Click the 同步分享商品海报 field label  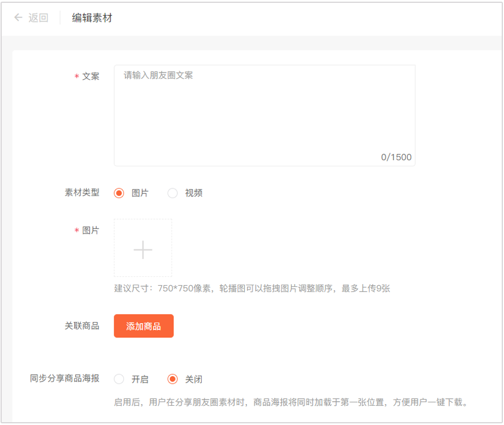[x=65, y=378]
